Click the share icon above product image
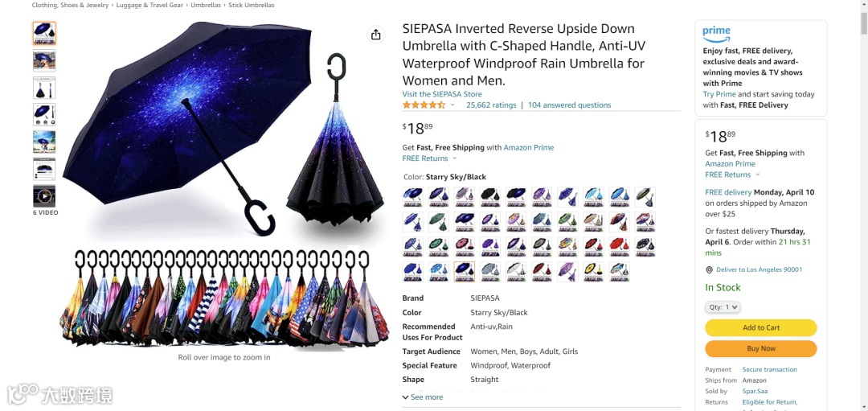 click(376, 35)
